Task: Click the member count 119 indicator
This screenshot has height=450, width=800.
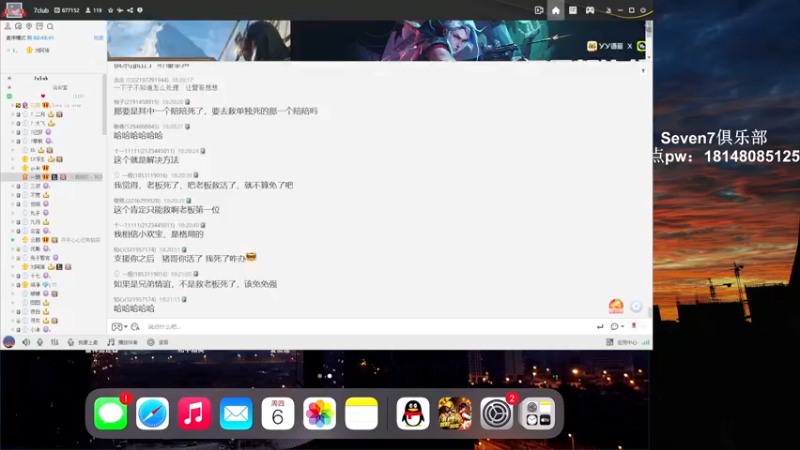Action: click(93, 10)
